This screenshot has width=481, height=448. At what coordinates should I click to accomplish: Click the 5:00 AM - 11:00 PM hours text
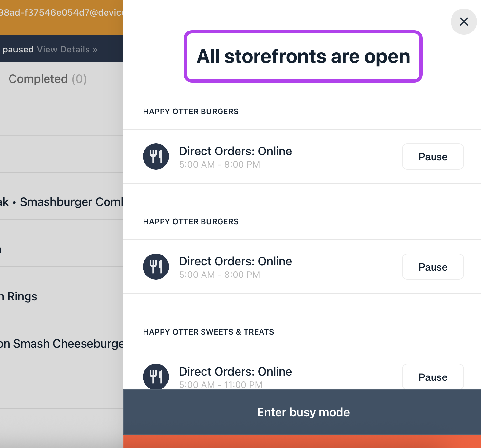(x=221, y=385)
